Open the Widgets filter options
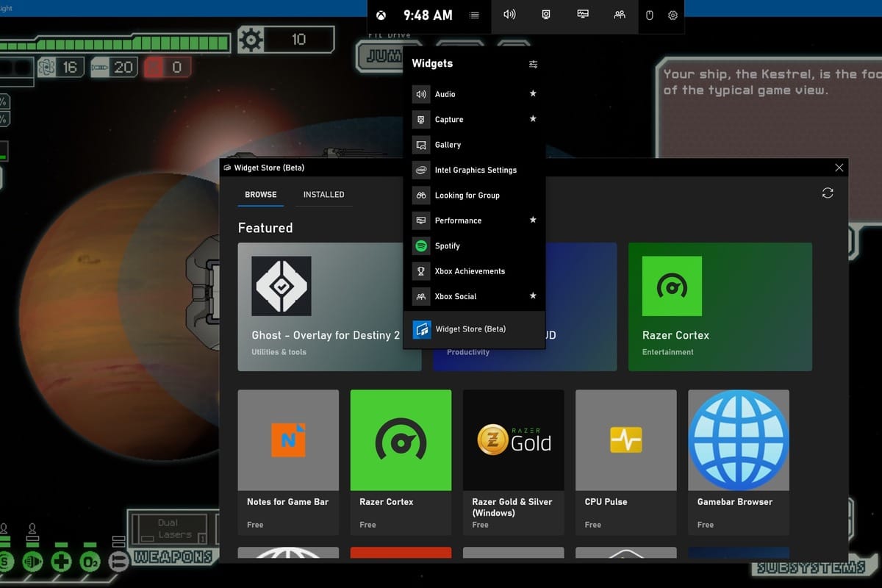 click(x=534, y=64)
